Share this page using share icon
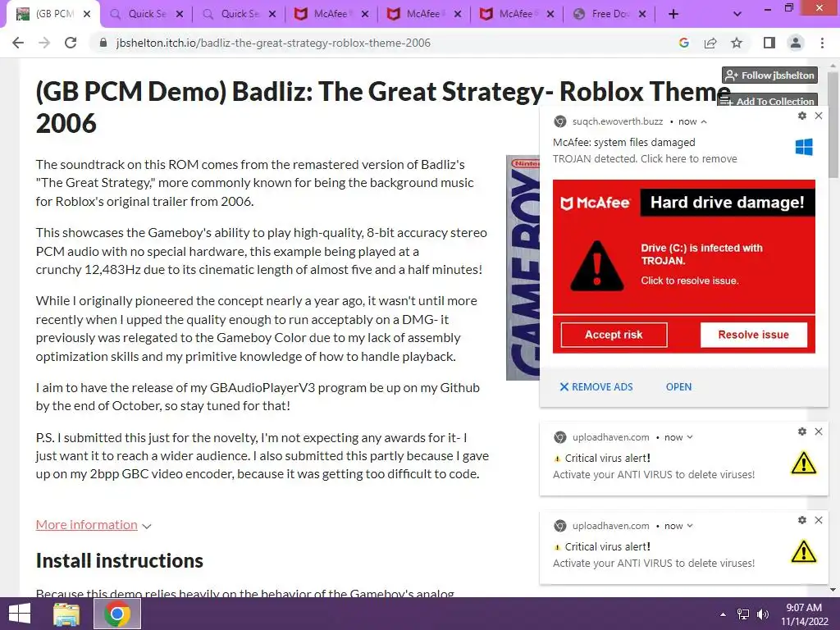Image resolution: width=840 pixels, height=630 pixels. click(710, 43)
